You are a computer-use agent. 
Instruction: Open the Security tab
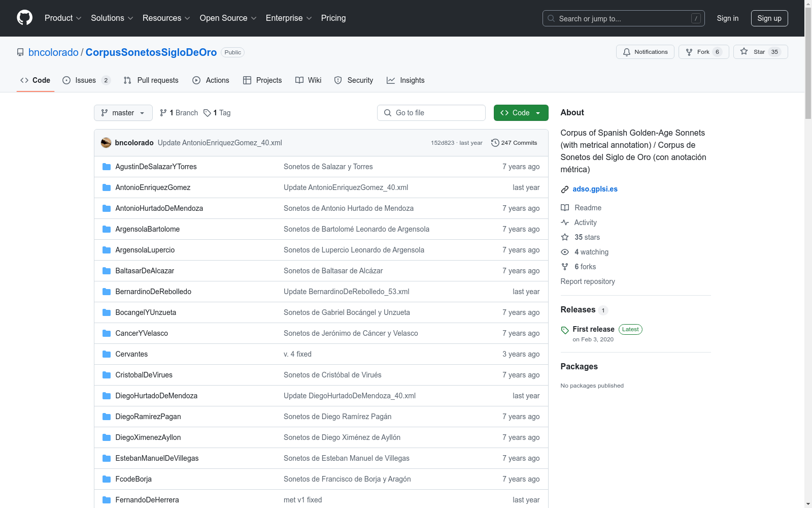(354, 80)
